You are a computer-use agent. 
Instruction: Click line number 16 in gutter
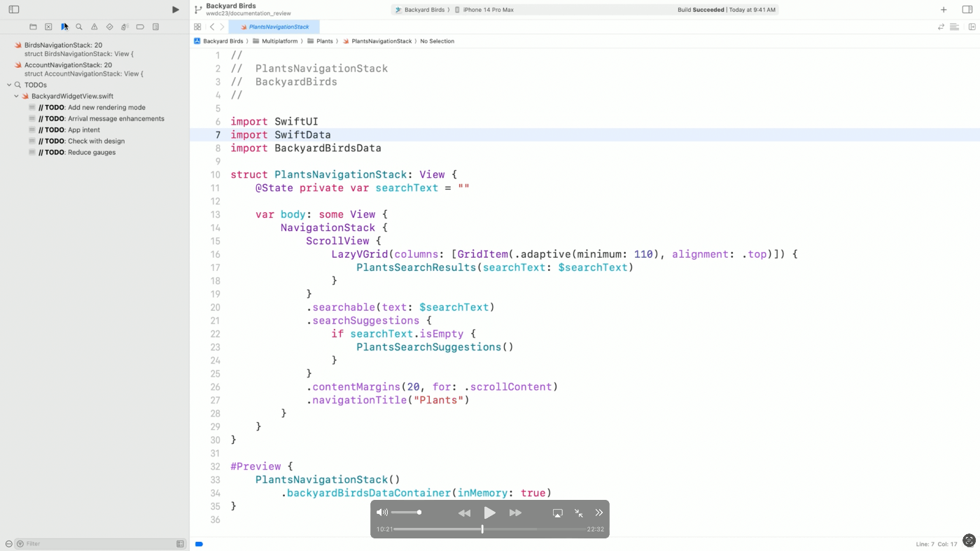tap(215, 254)
